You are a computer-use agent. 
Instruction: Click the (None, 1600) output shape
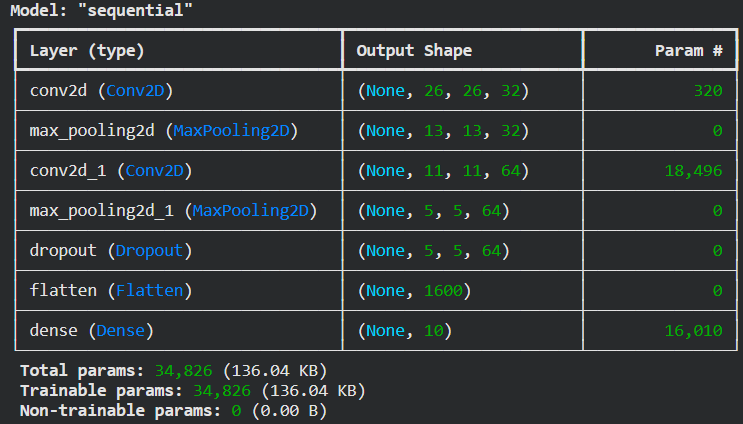pos(414,291)
